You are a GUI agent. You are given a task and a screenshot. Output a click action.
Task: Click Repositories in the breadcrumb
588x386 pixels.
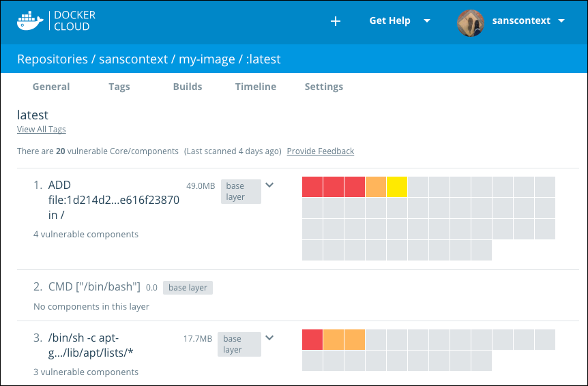53,59
